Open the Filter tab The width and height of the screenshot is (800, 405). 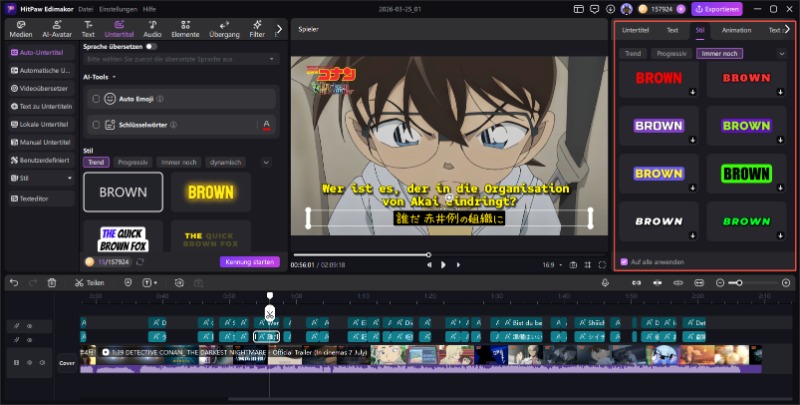click(257, 29)
